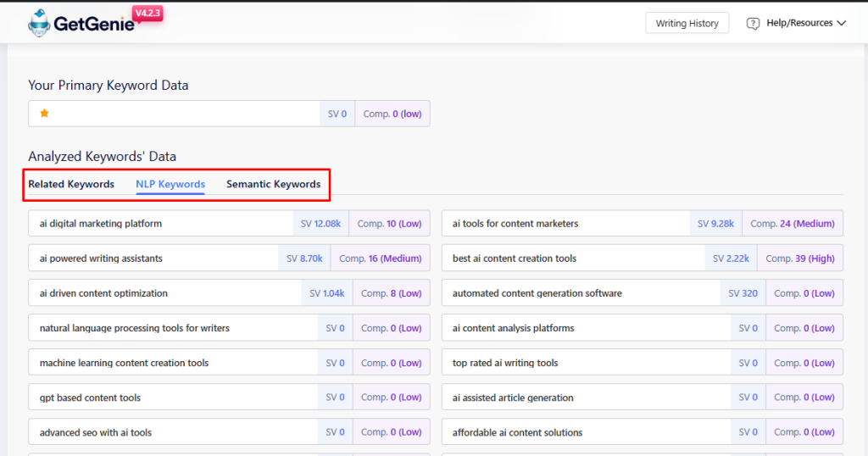Choose 'ai powered writing assistants' keyword row

point(101,259)
